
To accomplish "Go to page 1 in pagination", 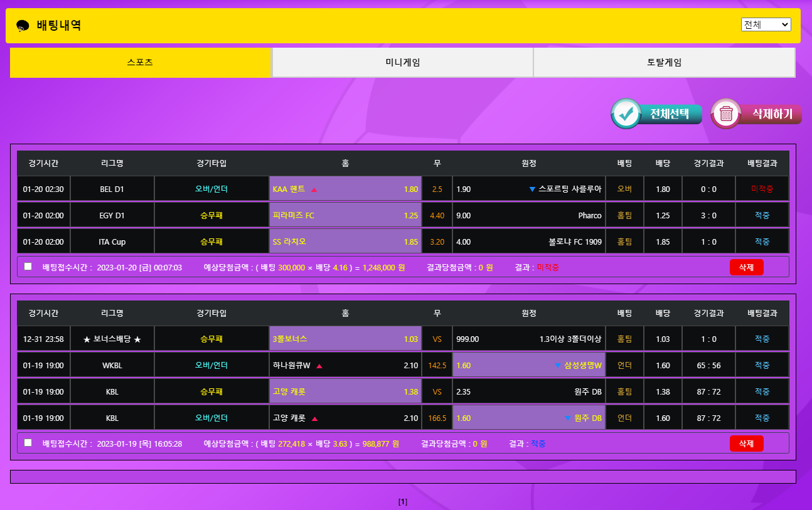I will [x=403, y=502].
